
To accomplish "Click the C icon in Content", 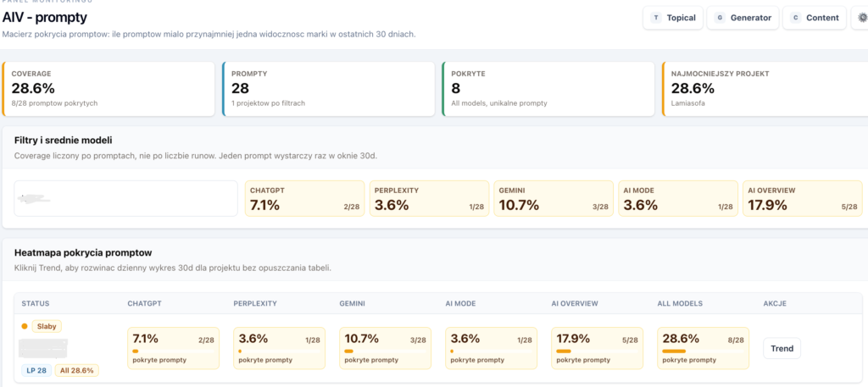I will [x=796, y=18].
